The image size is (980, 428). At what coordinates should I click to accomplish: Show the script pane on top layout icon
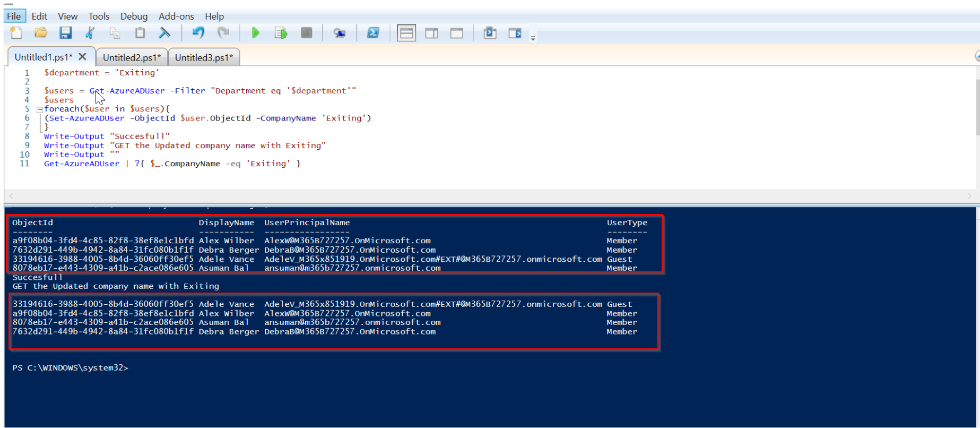pyautogui.click(x=406, y=33)
